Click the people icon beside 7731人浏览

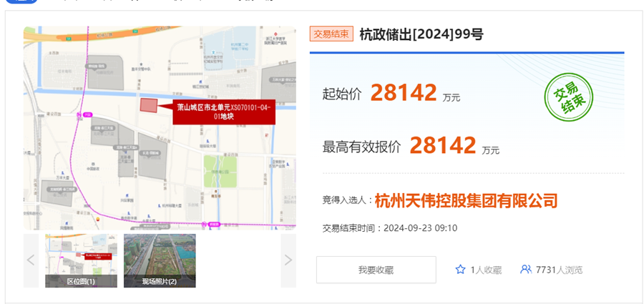point(526,270)
